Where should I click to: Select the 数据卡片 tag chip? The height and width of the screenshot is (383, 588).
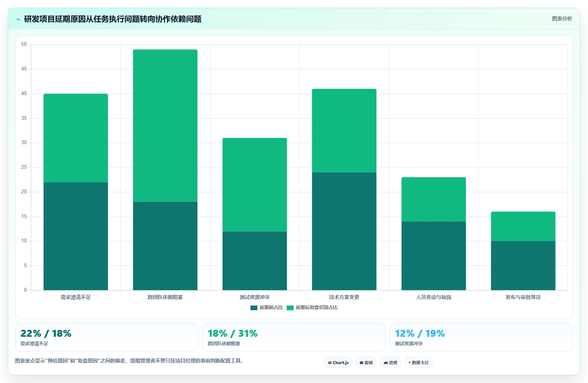418,363
